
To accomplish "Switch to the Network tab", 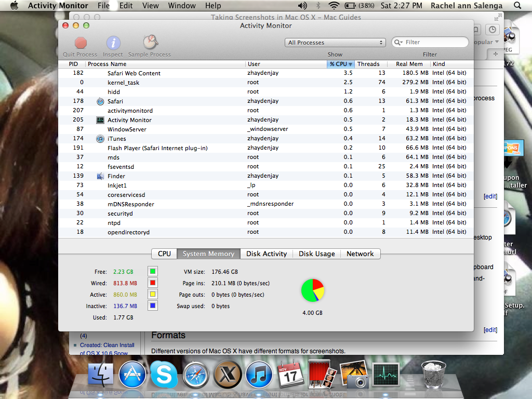I will 360,254.
